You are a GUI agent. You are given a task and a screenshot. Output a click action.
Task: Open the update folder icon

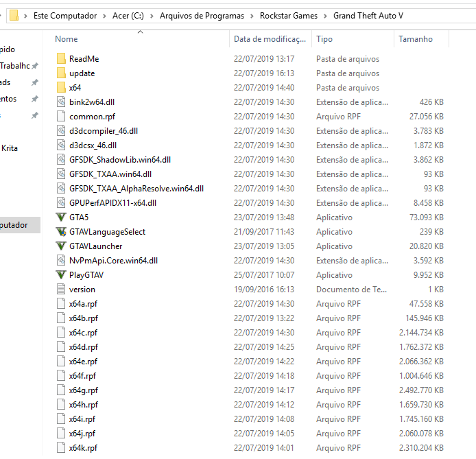[61, 73]
